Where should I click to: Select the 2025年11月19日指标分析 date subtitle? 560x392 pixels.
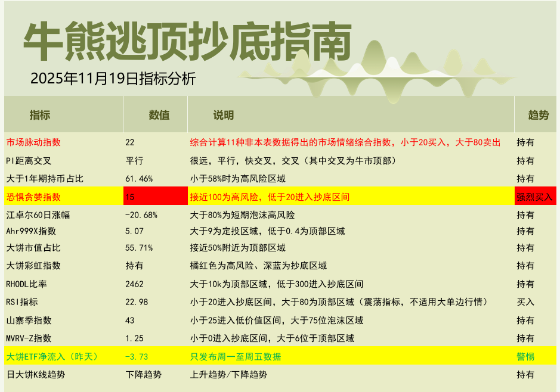tap(113, 79)
